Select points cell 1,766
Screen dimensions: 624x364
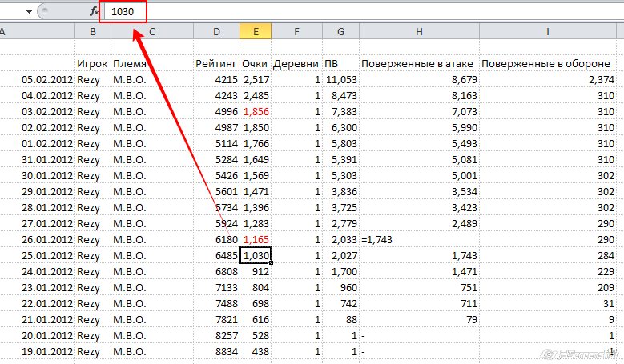256,143
